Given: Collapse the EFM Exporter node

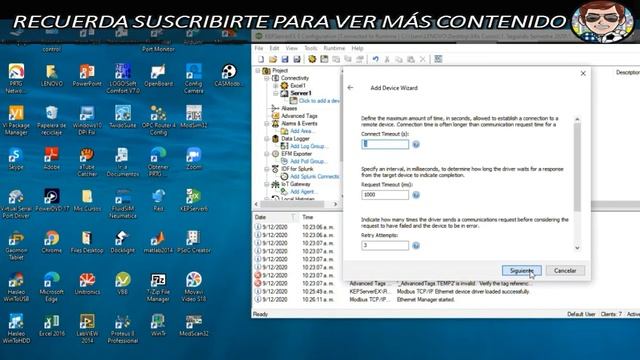Looking at the screenshot, I should coord(267,154).
